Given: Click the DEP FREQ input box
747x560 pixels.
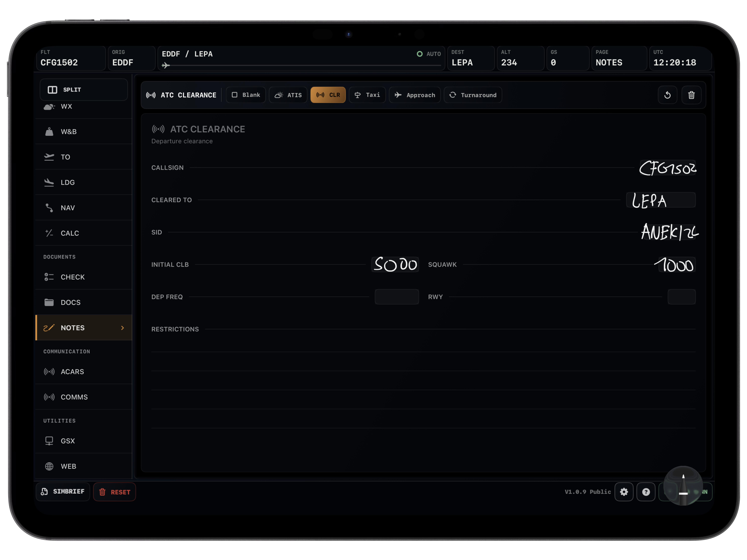Looking at the screenshot, I should click(x=397, y=297).
